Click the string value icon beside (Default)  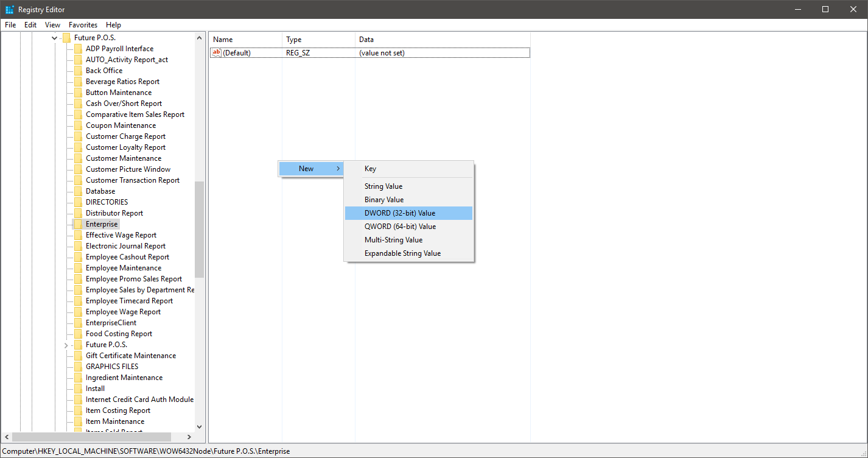point(216,53)
